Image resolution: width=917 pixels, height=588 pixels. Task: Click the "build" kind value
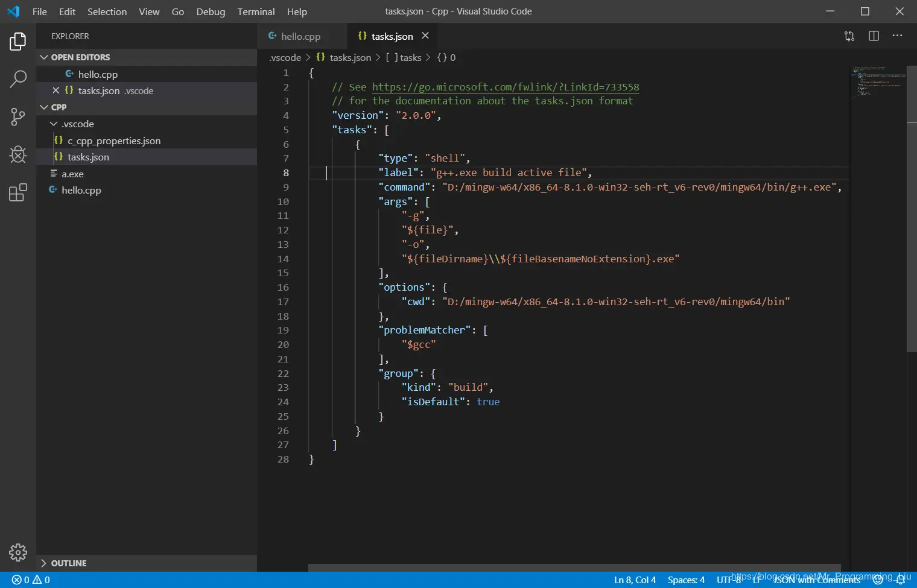tap(468, 388)
